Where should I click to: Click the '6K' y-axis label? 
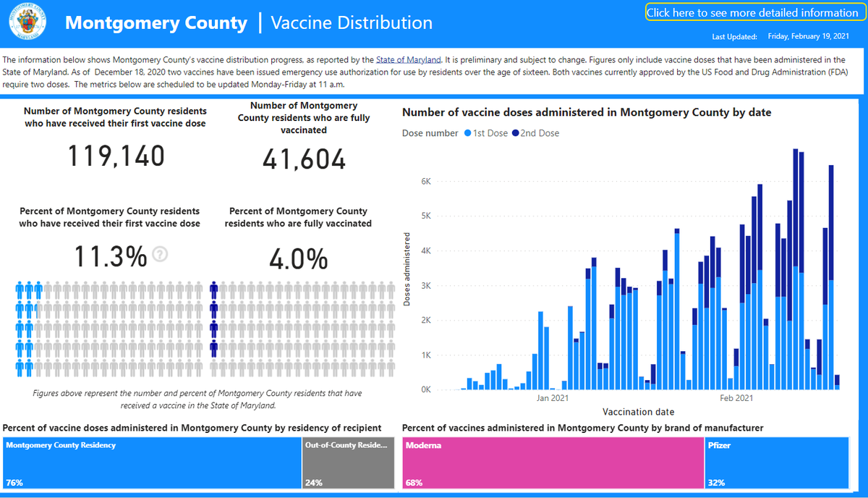(x=425, y=181)
